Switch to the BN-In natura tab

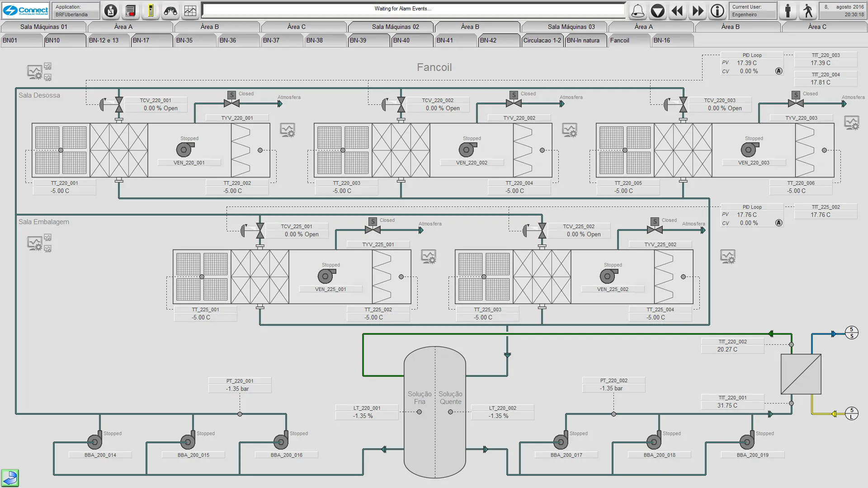click(x=583, y=40)
